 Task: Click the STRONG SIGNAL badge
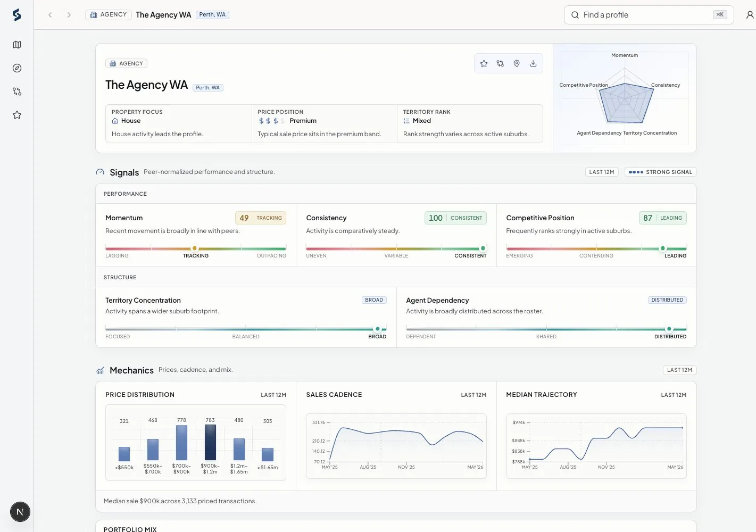click(x=660, y=172)
